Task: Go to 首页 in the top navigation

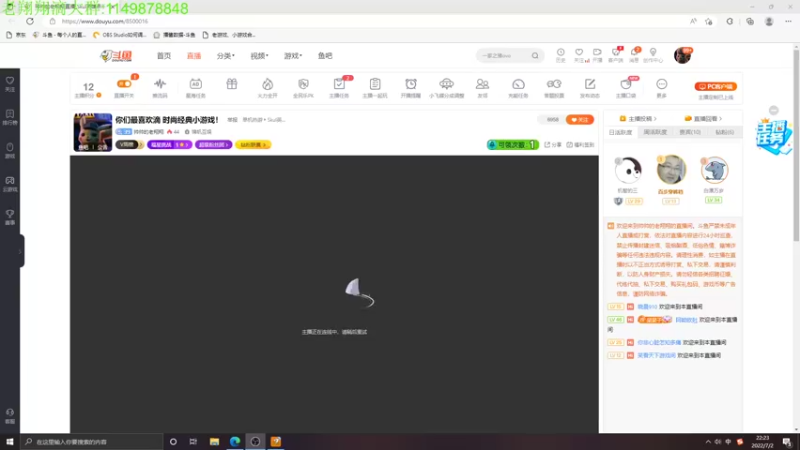Action: click(164, 56)
